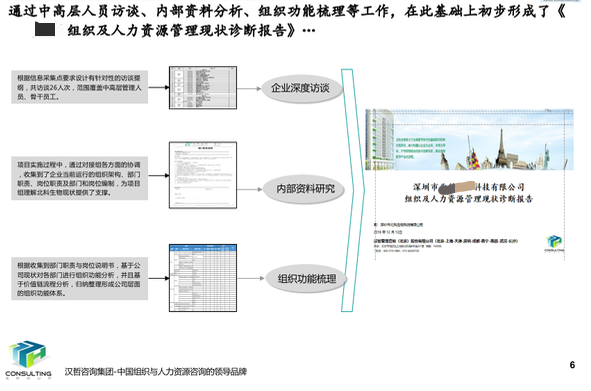Click the teal bracket arrow shape

(353, 190)
